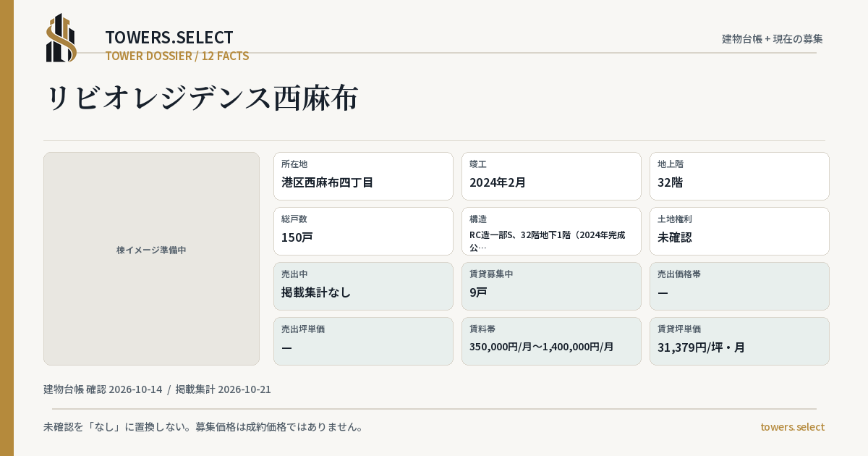The width and height of the screenshot is (868, 456).
Task: Click the 構造 card with RC造一部S text
Action: tap(551, 231)
